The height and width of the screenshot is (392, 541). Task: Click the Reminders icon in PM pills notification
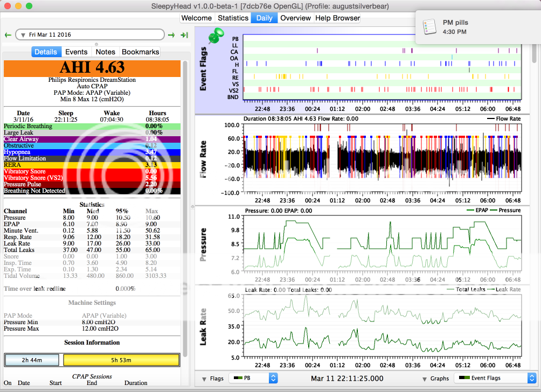[x=429, y=27]
